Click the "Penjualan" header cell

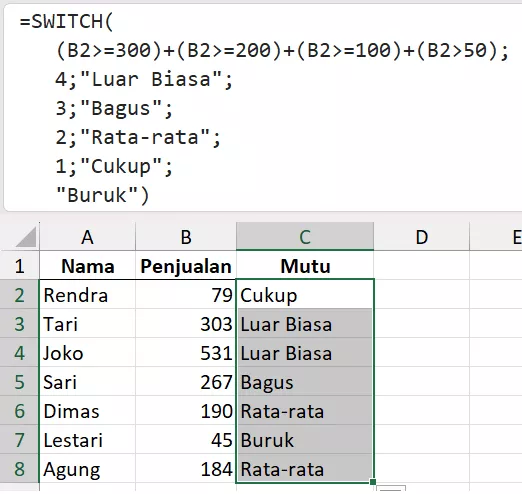(186, 266)
